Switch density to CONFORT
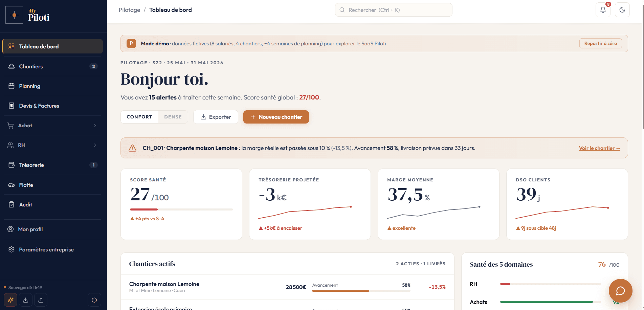This screenshot has width=644, height=310. 139,117
